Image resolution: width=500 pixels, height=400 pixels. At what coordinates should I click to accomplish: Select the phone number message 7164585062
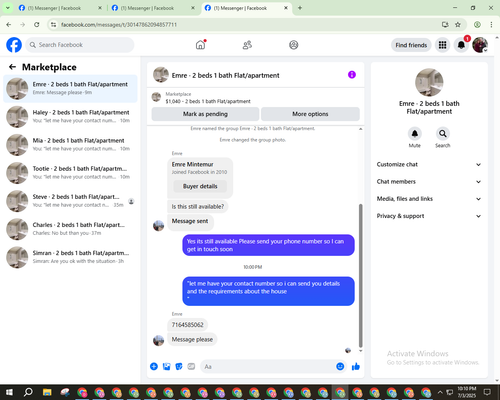[187, 325]
